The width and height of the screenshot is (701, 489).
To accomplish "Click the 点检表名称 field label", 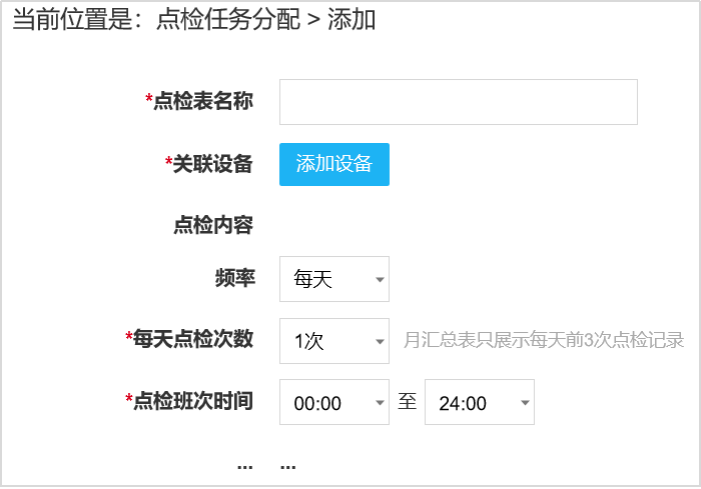I will pyautogui.click(x=202, y=101).
